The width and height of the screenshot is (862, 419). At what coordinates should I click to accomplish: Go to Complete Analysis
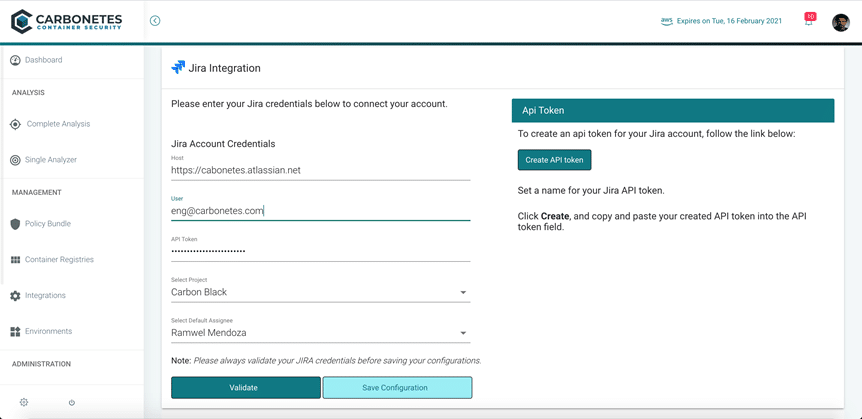pyautogui.click(x=58, y=124)
